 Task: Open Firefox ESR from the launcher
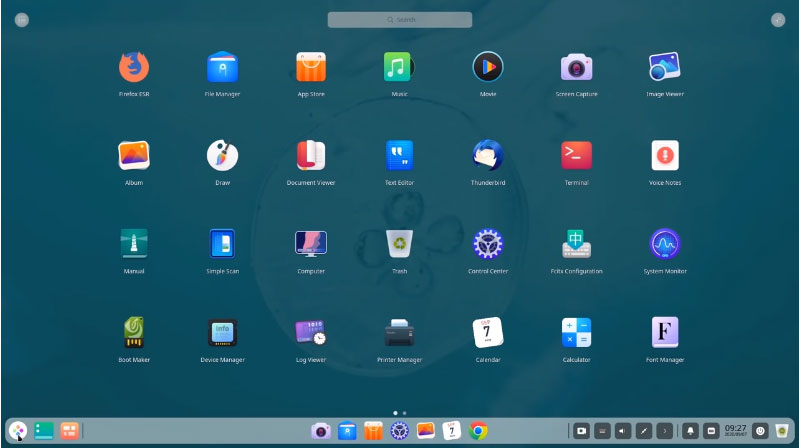coord(134,67)
